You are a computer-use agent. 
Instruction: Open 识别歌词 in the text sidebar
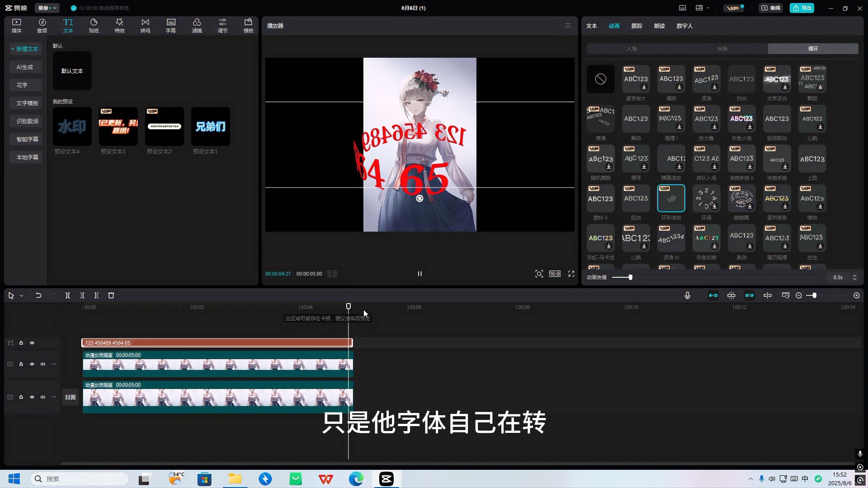pos(26,121)
